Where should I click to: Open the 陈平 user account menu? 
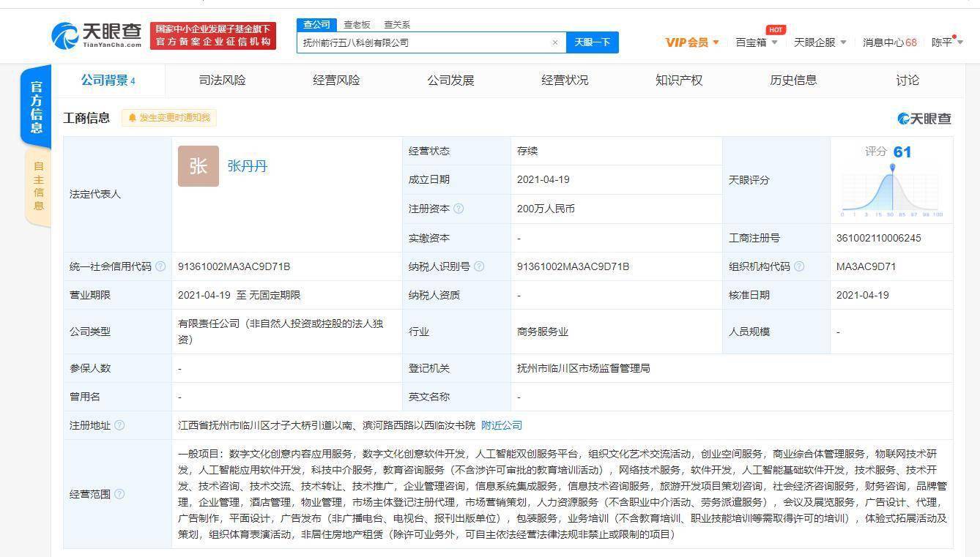click(x=947, y=42)
